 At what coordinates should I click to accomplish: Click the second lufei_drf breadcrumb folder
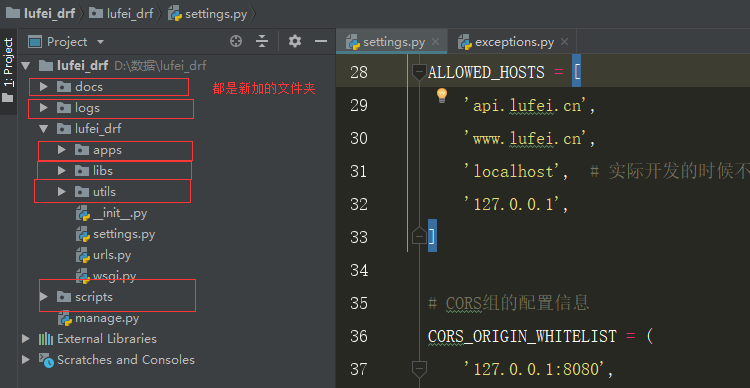(121, 13)
